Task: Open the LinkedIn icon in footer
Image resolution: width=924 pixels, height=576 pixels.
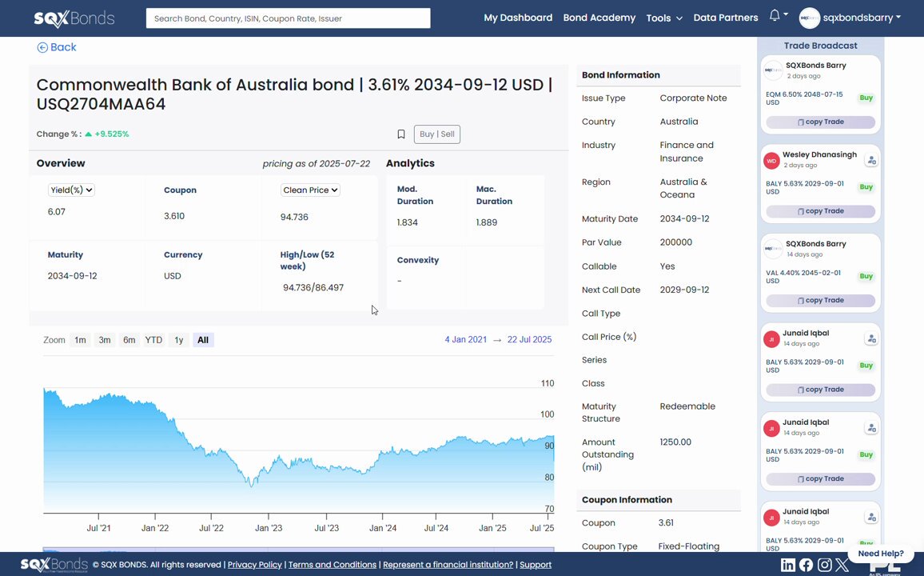Action: (x=788, y=565)
